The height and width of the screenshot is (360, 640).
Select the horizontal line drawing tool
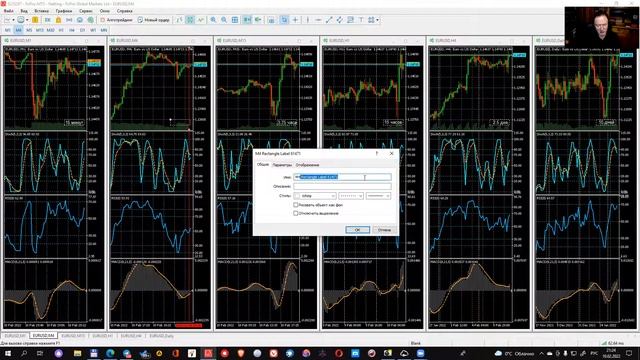pos(318,20)
